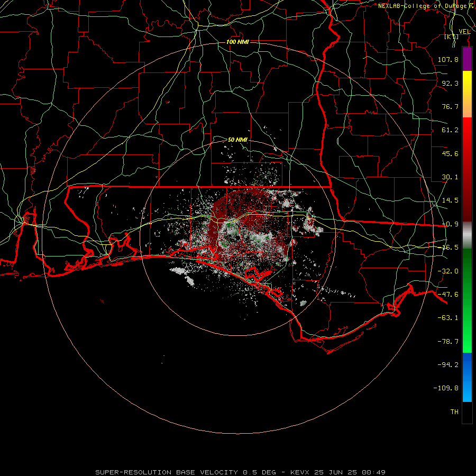Pick the blue segment of velocity color bar

click(x=467, y=377)
